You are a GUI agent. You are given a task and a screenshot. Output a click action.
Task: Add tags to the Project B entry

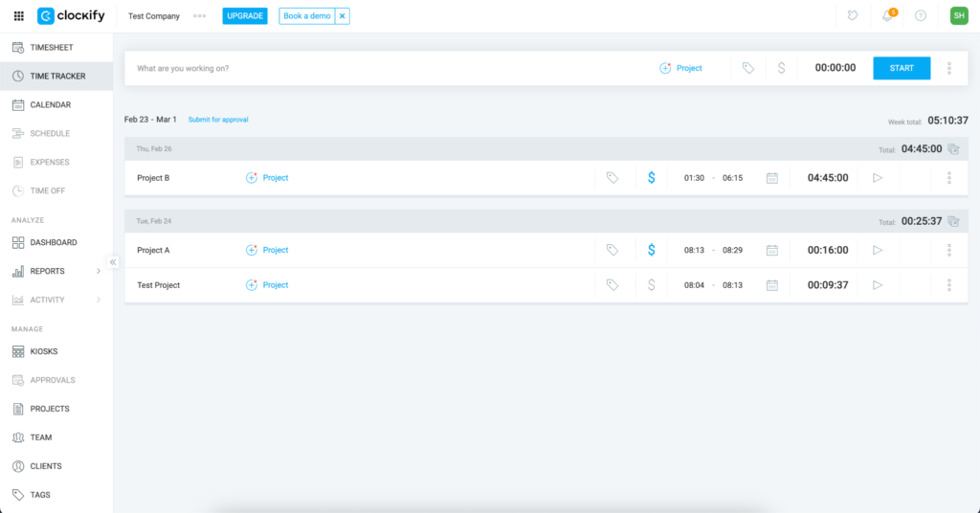coord(612,178)
